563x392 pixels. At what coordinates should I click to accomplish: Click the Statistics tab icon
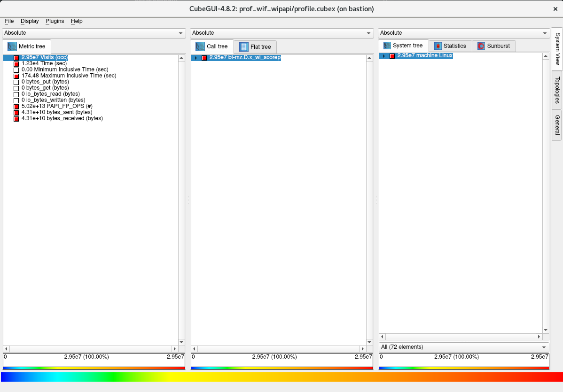coord(438,46)
